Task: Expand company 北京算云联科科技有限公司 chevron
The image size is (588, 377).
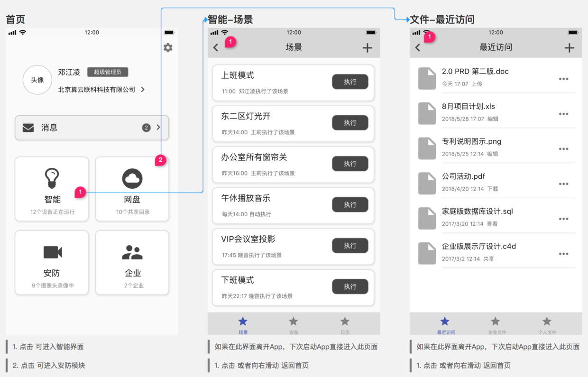Action: point(143,89)
